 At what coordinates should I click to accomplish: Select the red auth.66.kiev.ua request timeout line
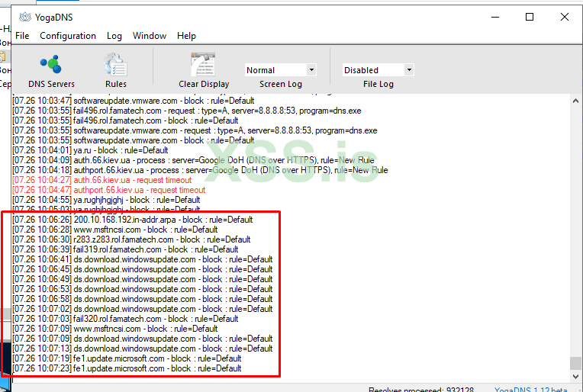pyautogui.click(x=102, y=180)
